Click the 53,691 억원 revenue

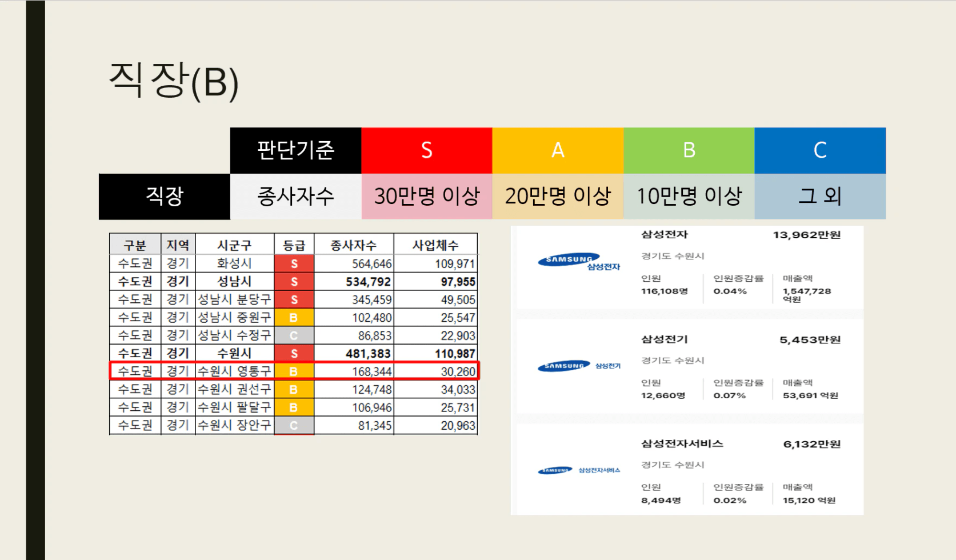click(x=810, y=395)
